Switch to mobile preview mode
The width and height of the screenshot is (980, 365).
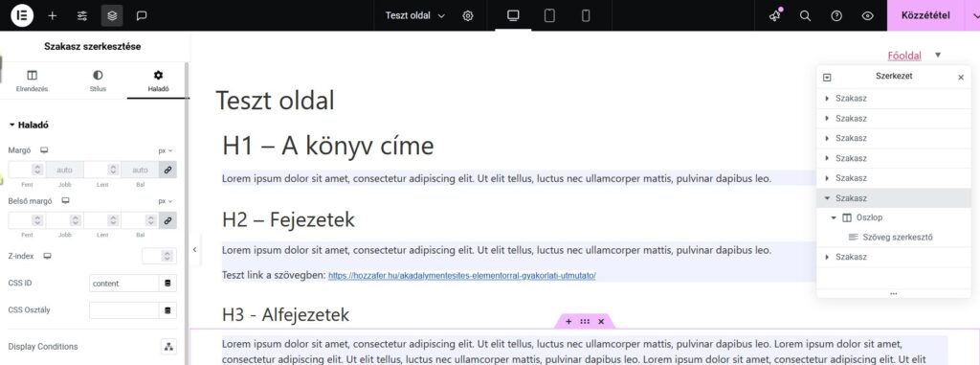click(586, 15)
